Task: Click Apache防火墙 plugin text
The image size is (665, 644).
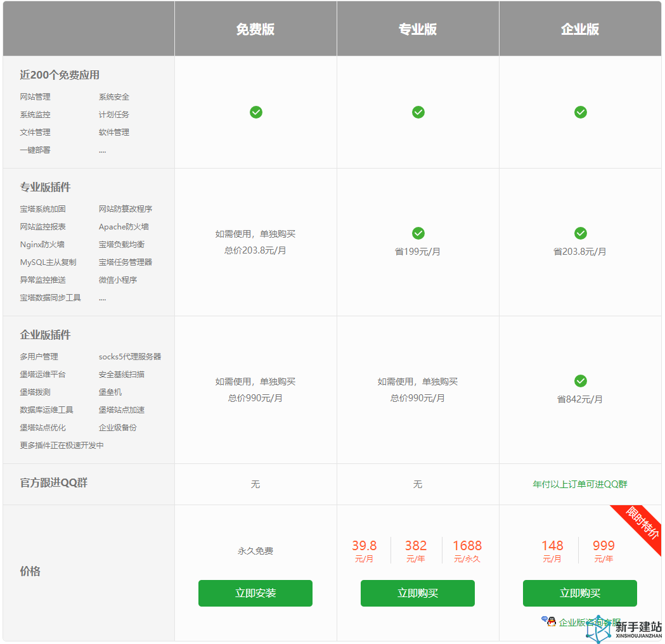Action: click(124, 227)
